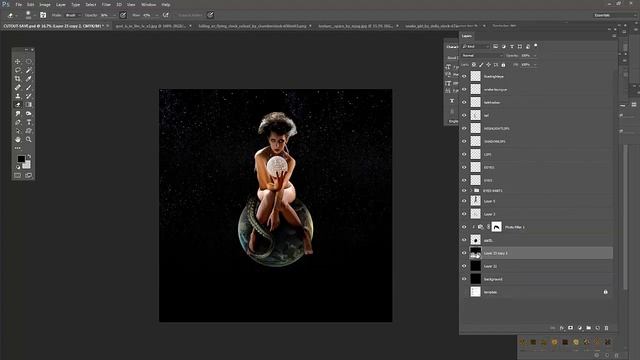Screen dimensions: 640x360
Task: Open the brush settings panel button
Action: [x=43, y=15]
